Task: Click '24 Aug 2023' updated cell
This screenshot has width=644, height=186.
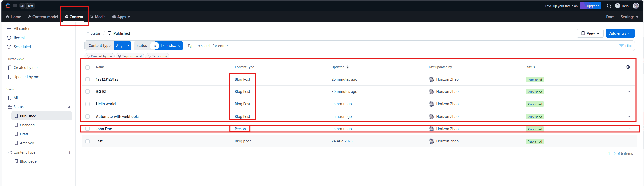Action: pos(342,141)
